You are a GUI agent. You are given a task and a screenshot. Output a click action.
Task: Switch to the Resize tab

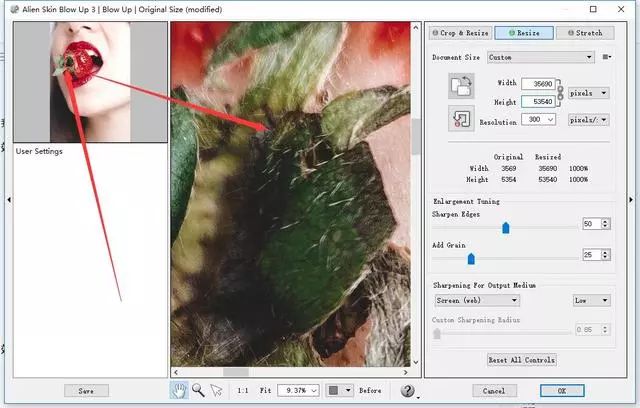click(524, 33)
